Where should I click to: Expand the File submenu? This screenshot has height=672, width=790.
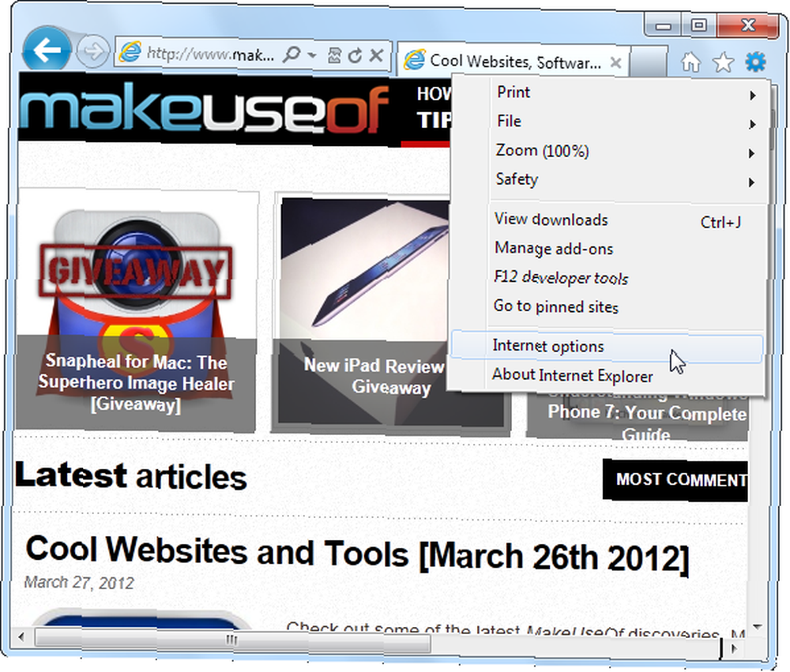[x=610, y=122]
